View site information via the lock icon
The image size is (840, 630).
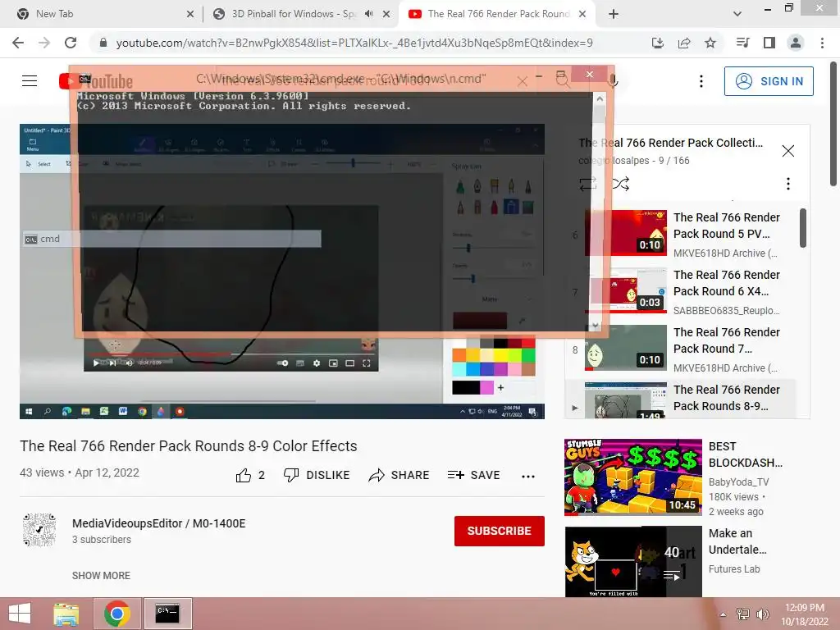[x=103, y=43]
